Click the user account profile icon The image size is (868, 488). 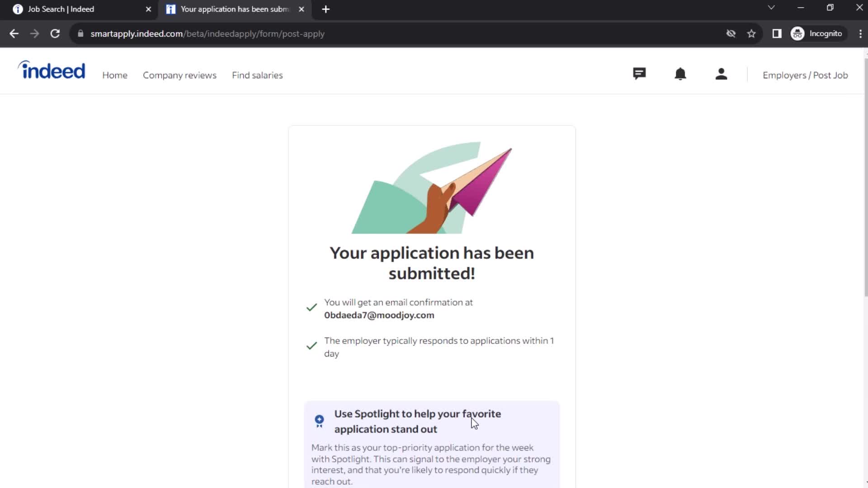722,75
